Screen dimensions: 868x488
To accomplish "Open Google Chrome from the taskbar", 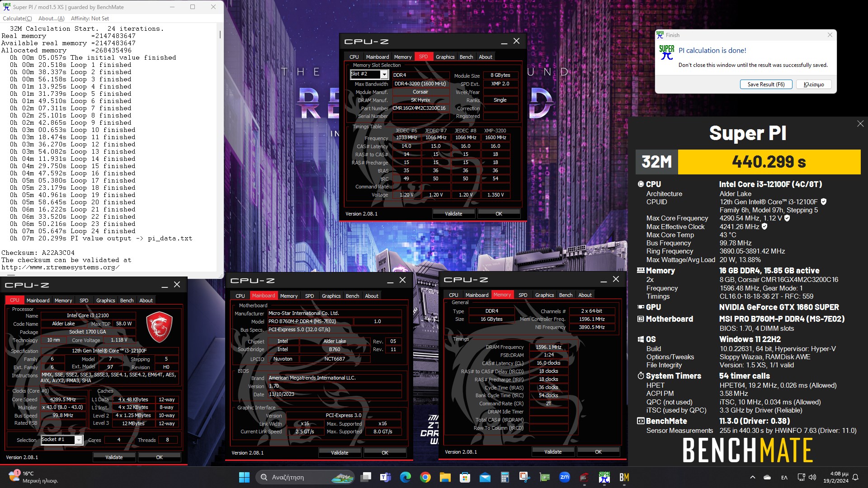I will tap(425, 477).
